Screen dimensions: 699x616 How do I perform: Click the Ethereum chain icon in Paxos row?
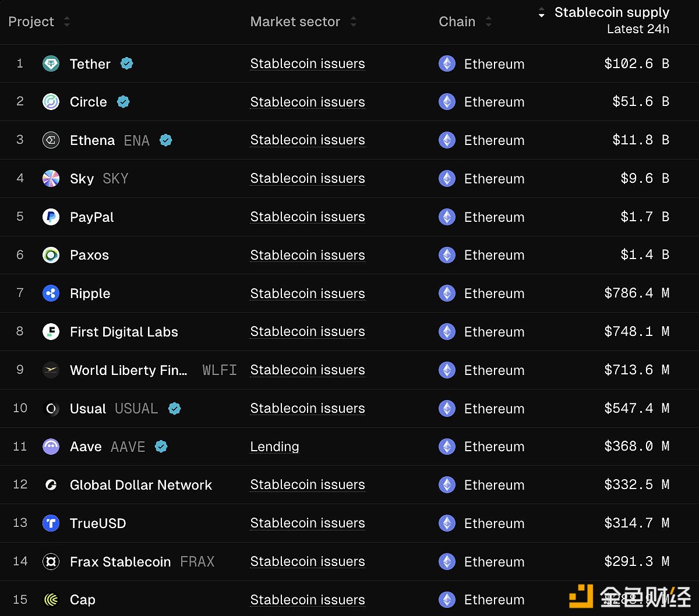[x=447, y=255]
